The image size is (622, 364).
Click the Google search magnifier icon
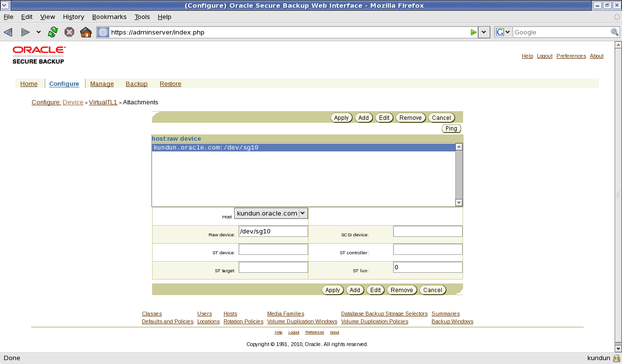click(615, 32)
